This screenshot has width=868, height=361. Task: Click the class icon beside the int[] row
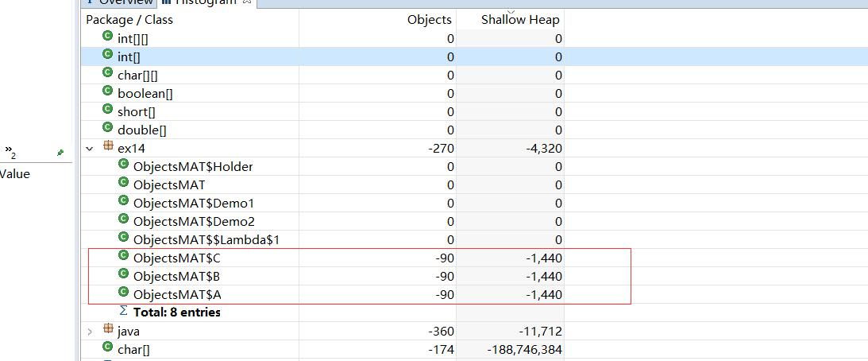pos(108,54)
